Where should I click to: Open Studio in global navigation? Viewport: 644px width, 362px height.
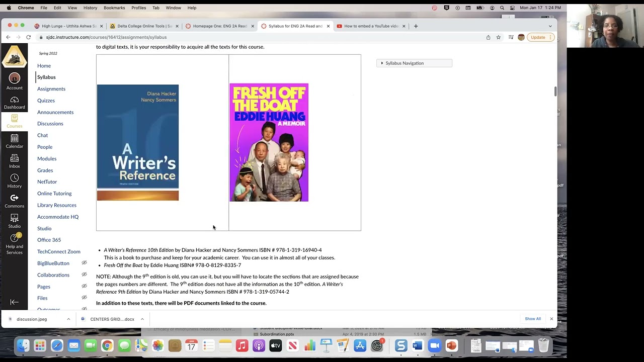coord(14,221)
